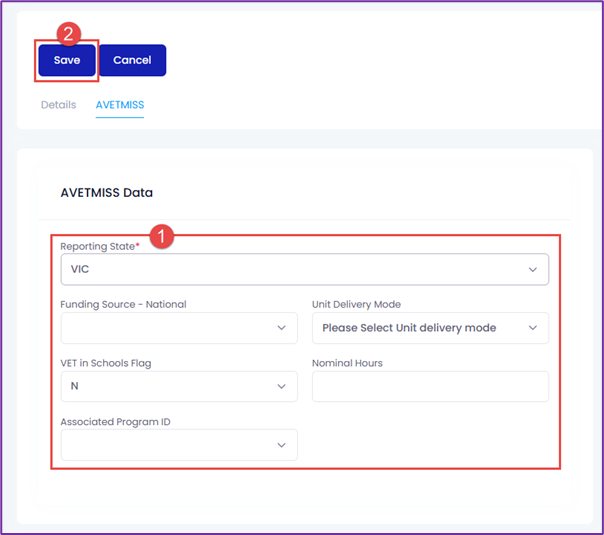This screenshot has width=604, height=535.
Task: Click the Unit Delivery Mode label
Action: [356, 304]
